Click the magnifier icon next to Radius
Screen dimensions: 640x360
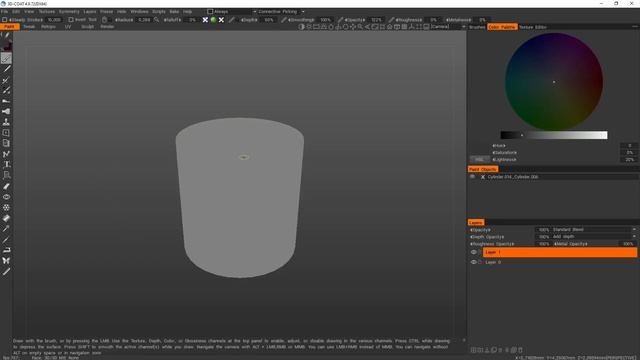(156, 20)
